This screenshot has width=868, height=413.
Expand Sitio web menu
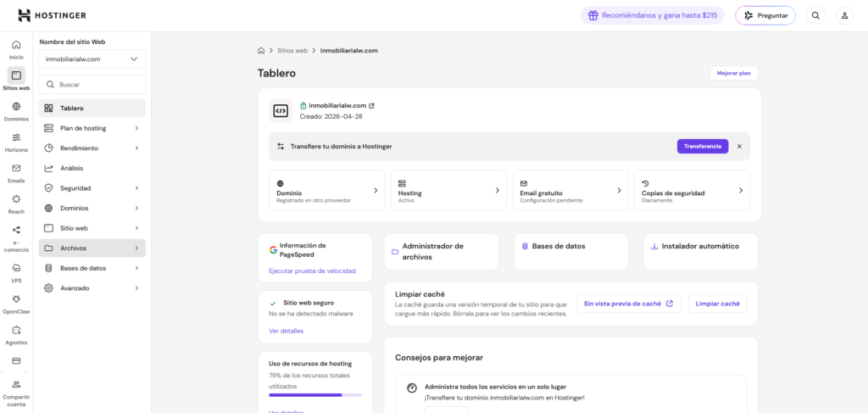(92, 227)
